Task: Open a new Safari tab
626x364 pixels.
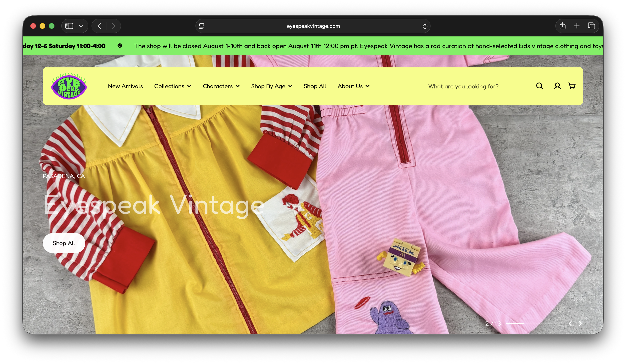Action: coord(577,26)
